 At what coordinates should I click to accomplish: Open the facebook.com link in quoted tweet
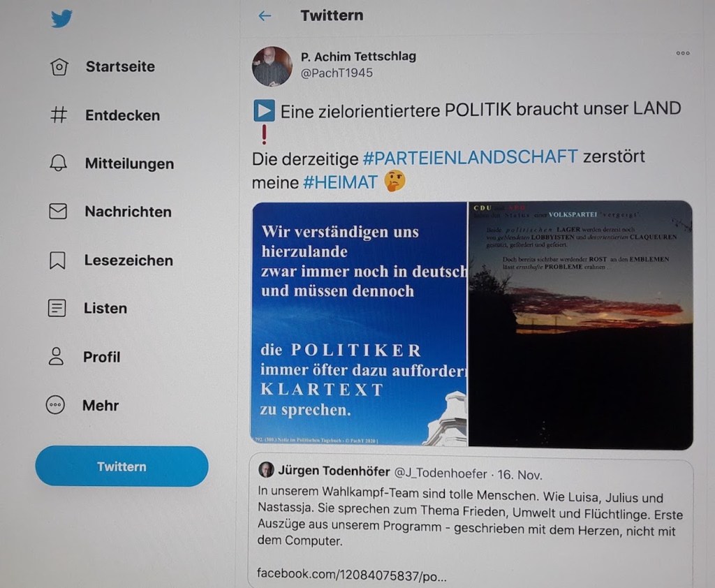[x=352, y=575]
